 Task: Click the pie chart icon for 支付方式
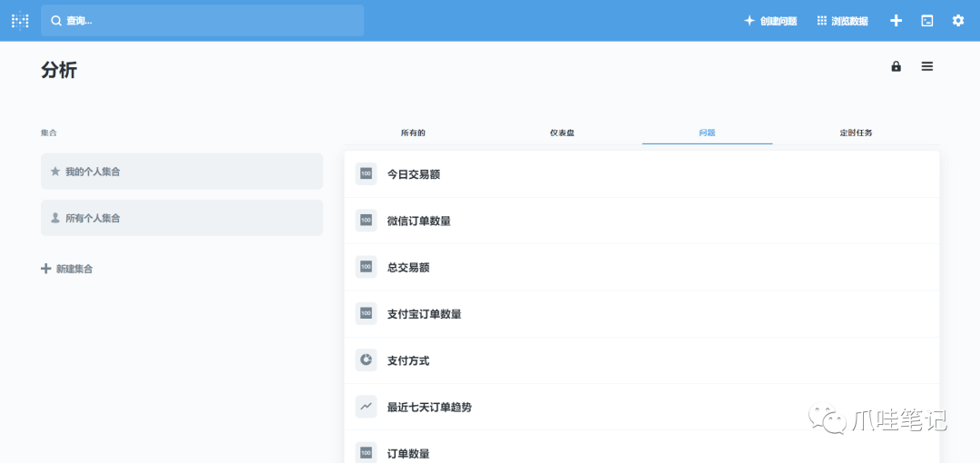tap(367, 360)
